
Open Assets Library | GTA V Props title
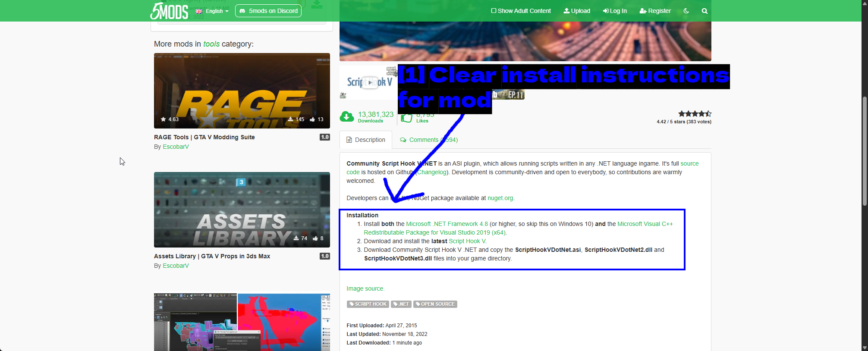click(212, 256)
